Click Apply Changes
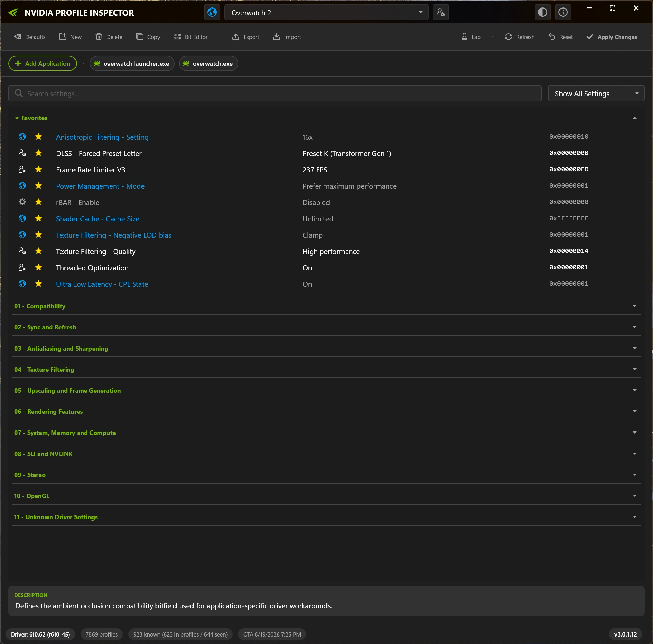 (612, 37)
